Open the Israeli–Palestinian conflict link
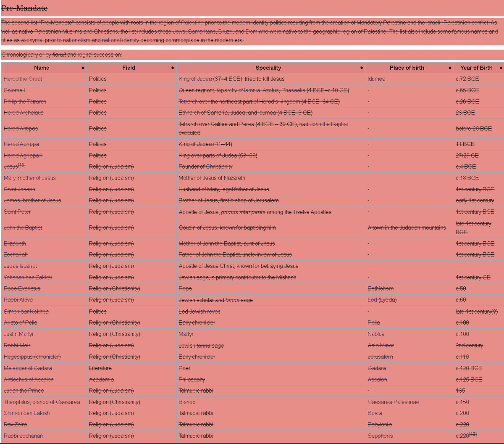 pyautogui.click(x=457, y=23)
